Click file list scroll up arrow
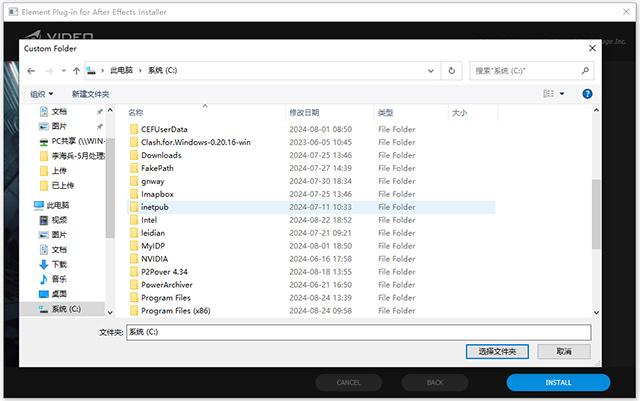The image size is (640, 401). coord(596,110)
